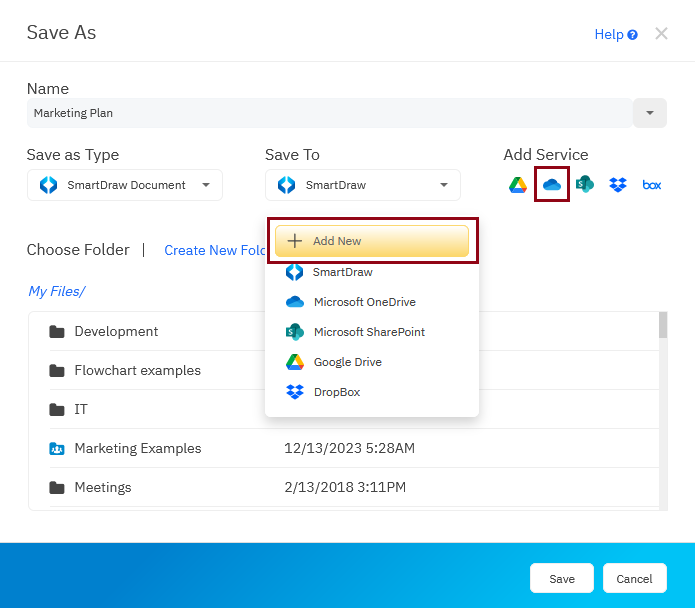Click the Cancel button
This screenshot has height=608, width=695.
(634, 578)
